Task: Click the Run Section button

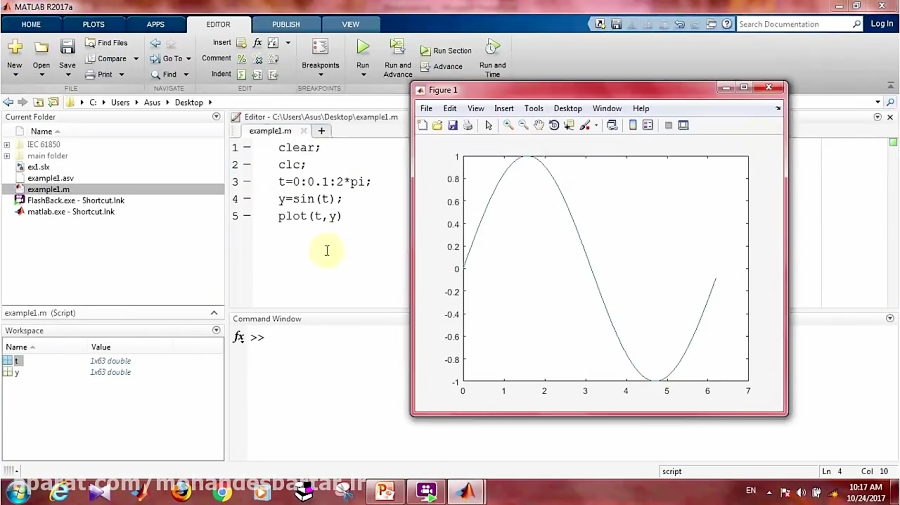Action: point(446,50)
